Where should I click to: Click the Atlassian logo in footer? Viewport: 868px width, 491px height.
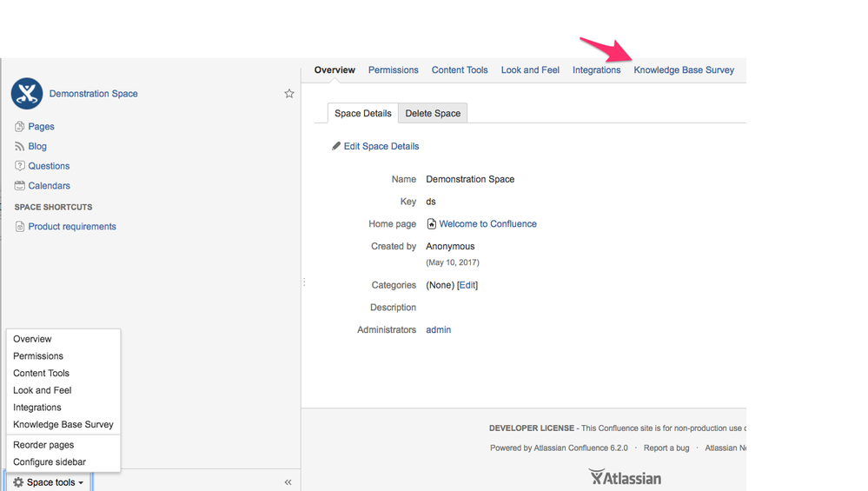pos(625,477)
